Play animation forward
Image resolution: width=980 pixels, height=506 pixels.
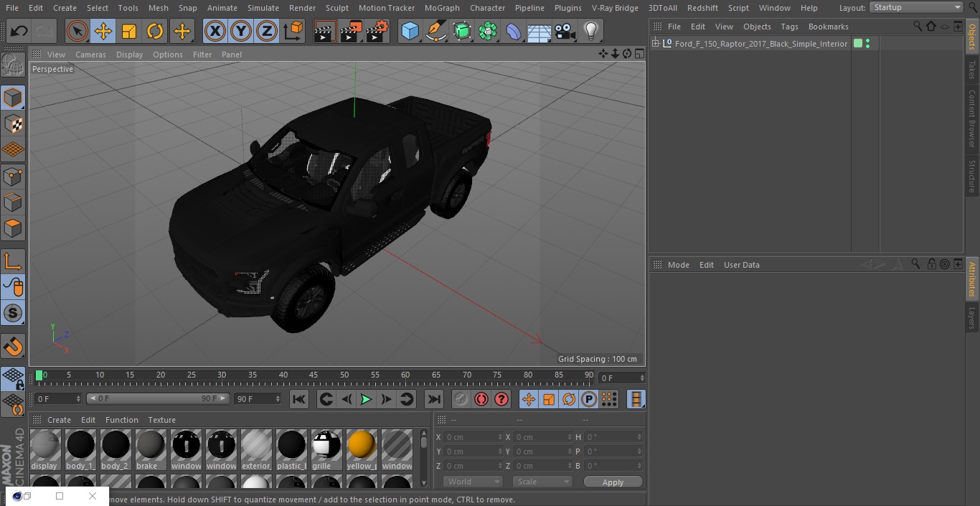(366, 399)
